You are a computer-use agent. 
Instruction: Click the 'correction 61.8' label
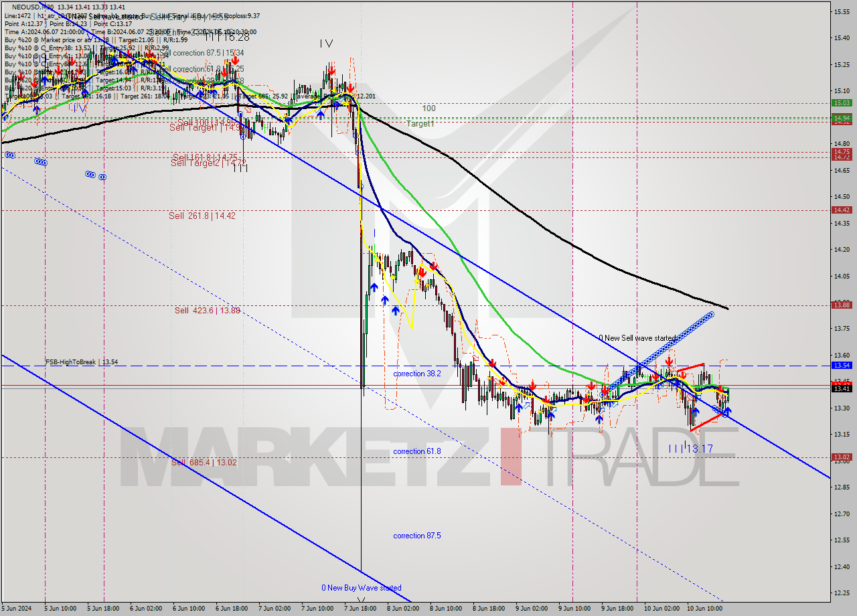click(x=417, y=451)
